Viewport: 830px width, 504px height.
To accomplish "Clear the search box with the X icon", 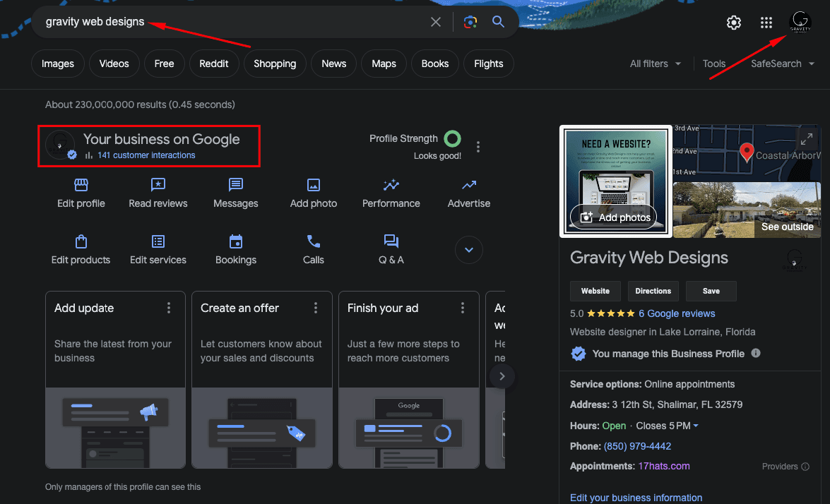I will (436, 22).
